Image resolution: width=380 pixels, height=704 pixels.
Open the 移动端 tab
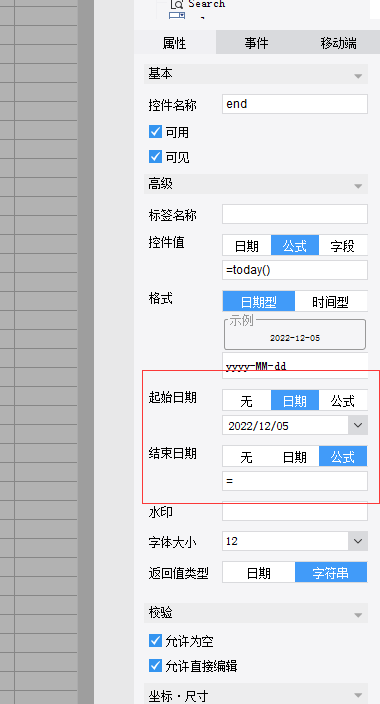click(338, 43)
